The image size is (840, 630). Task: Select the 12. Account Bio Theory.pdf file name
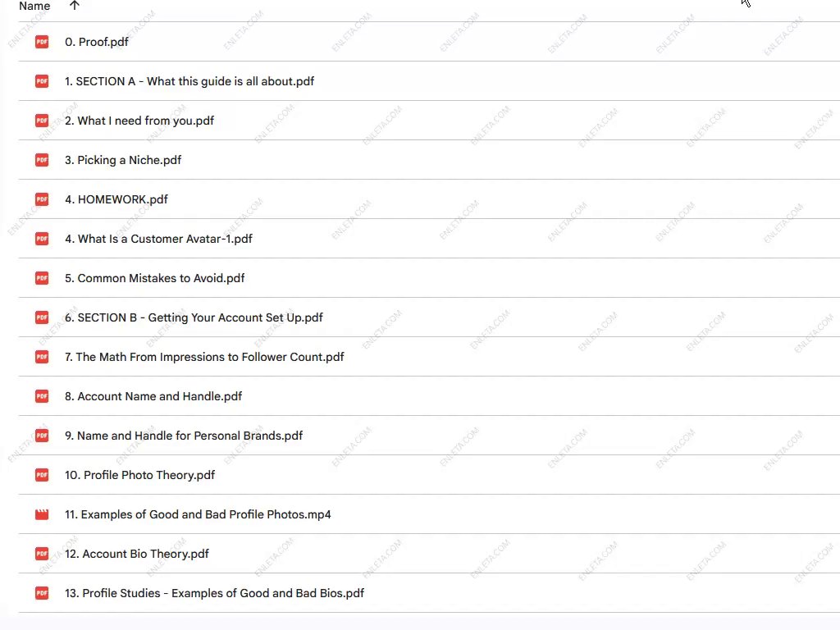137,554
